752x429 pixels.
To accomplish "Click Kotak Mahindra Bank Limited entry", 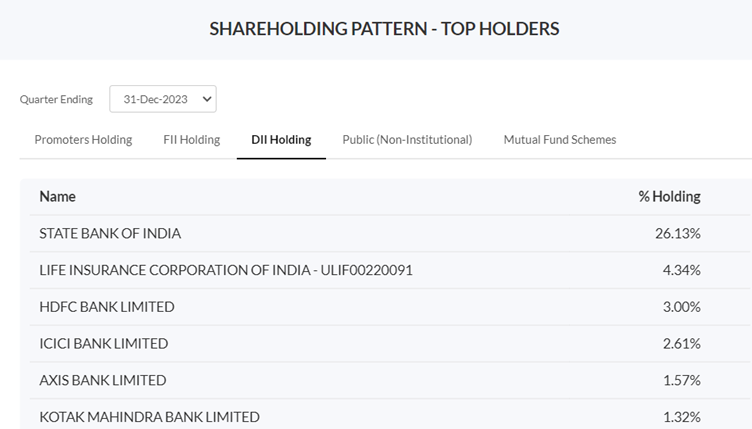I will [149, 417].
